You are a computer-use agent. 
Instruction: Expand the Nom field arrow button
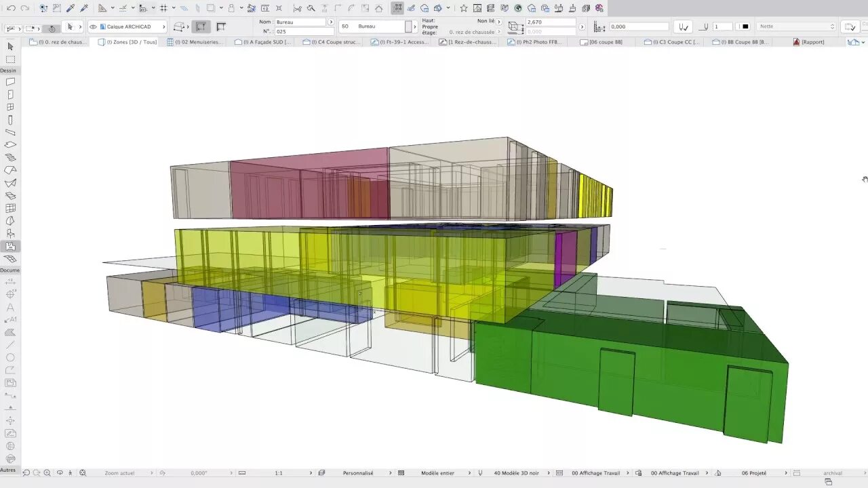coord(330,22)
